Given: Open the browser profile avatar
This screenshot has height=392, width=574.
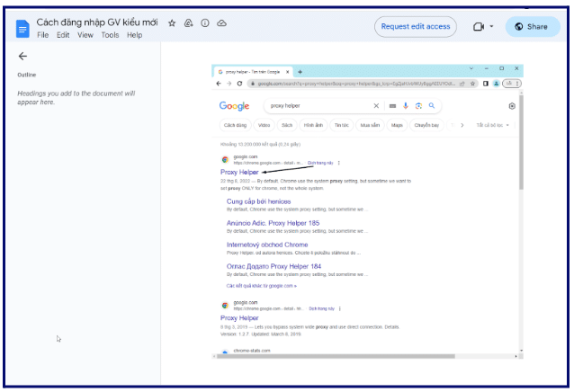Looking at the screenshot, I should click(x=496, y=84).
